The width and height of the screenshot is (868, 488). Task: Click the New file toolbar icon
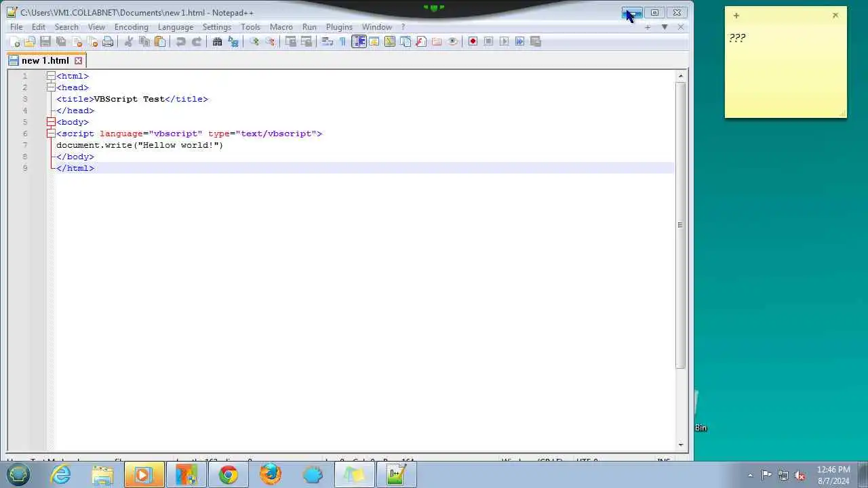click(14, 41)
